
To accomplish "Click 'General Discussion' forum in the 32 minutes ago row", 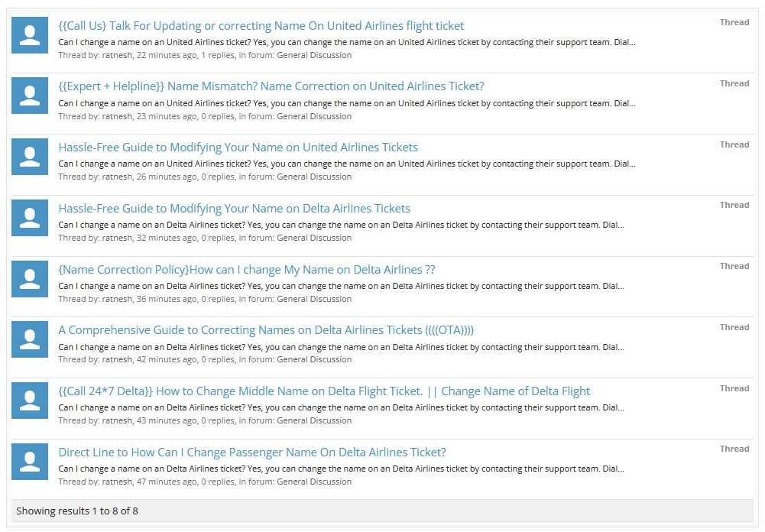I will (x=314, y=238).
